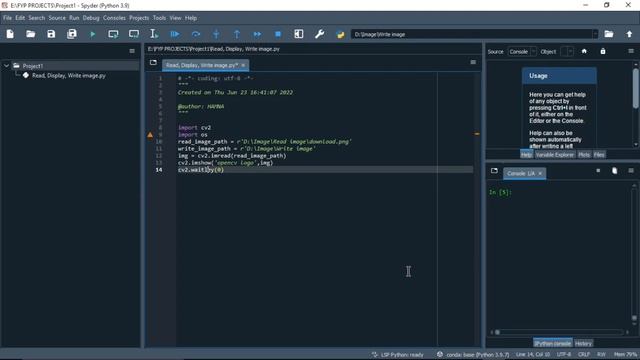Open Help Object combo box
This screenshot has width=640, height=360.
pos(567,52)
